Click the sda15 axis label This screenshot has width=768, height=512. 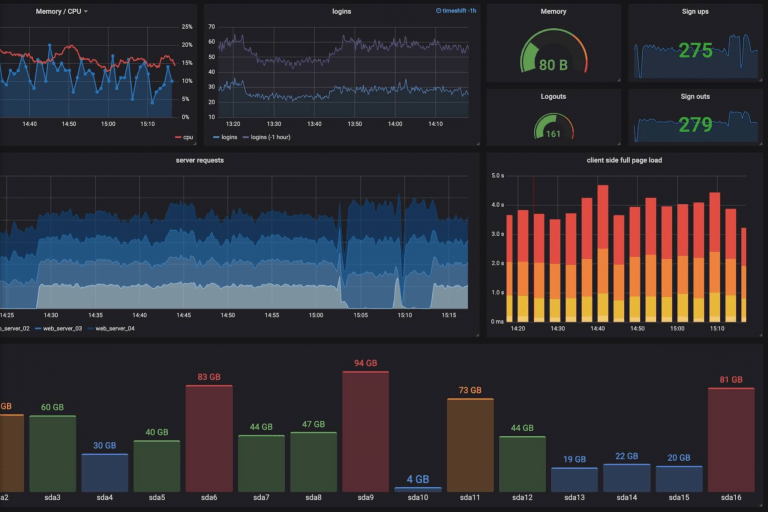click(x=678, y=497)
